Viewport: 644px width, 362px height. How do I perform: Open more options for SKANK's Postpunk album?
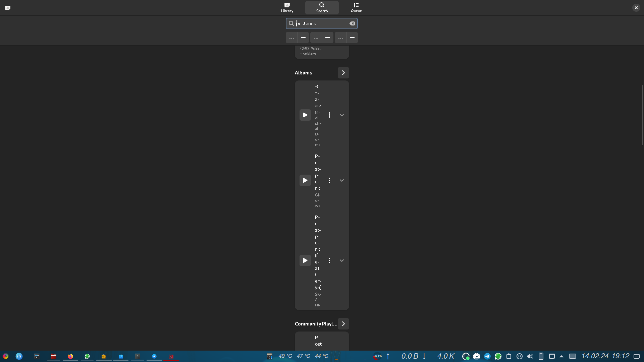coord(329,260)
